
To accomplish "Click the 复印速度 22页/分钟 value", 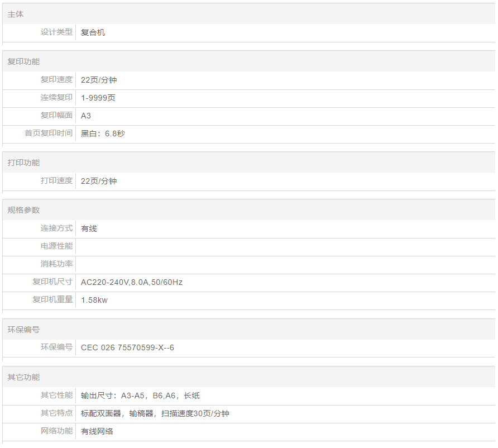I will click(x=99, y=80).
